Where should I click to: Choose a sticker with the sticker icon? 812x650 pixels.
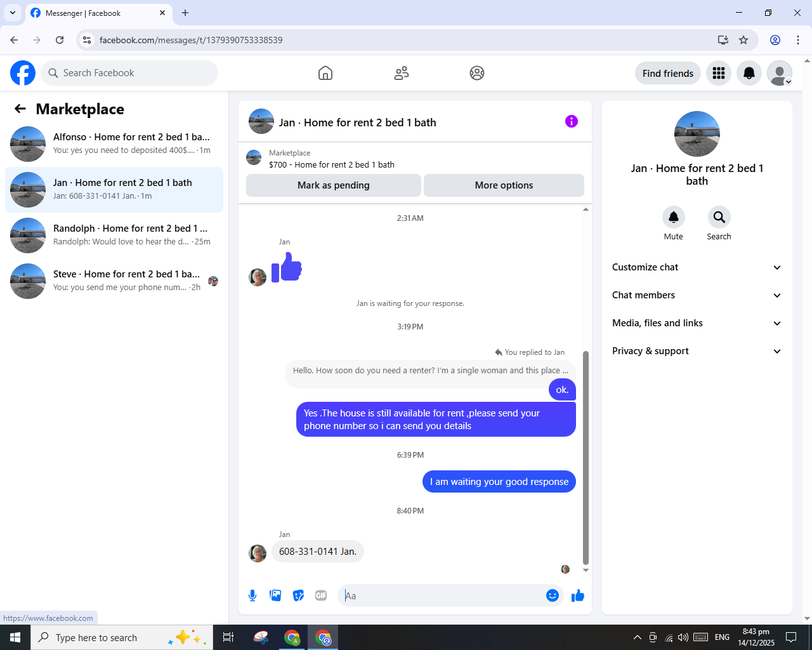(298, 595)
